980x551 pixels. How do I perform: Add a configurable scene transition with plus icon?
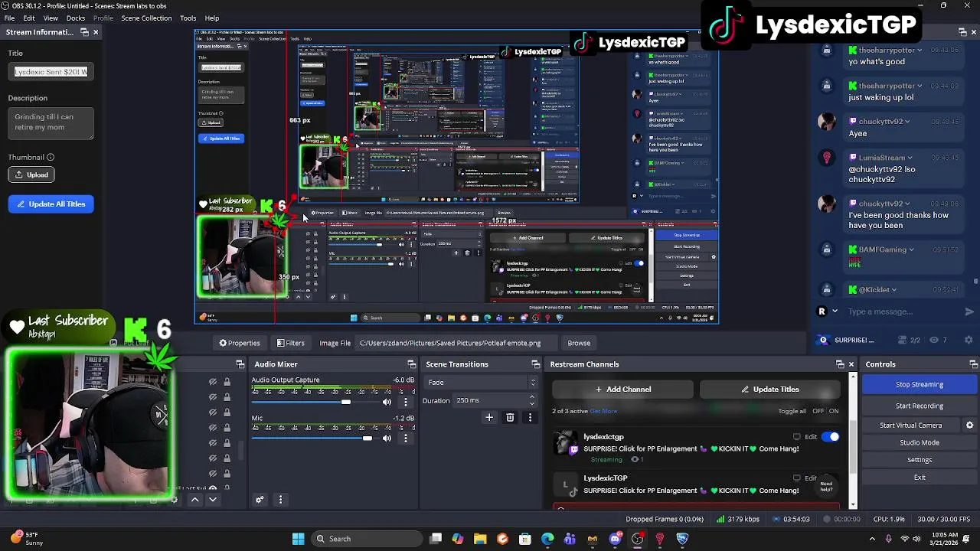click(x=489, y=417)
